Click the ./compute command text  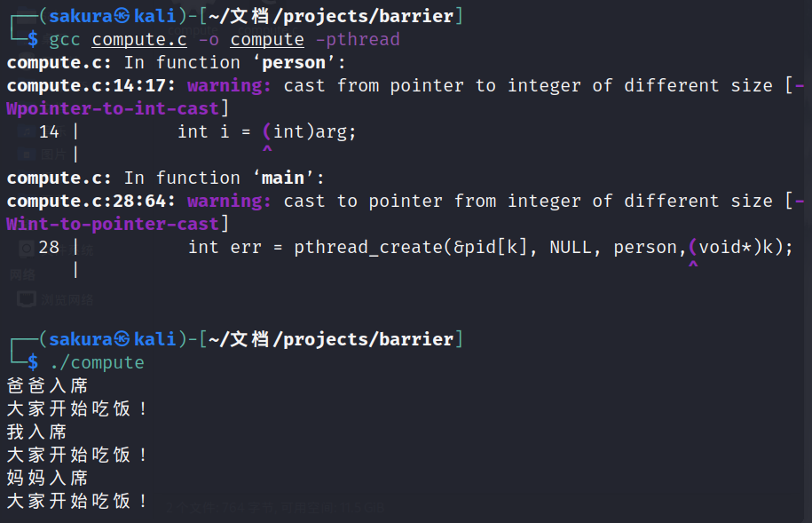click(x=97, y=362)
